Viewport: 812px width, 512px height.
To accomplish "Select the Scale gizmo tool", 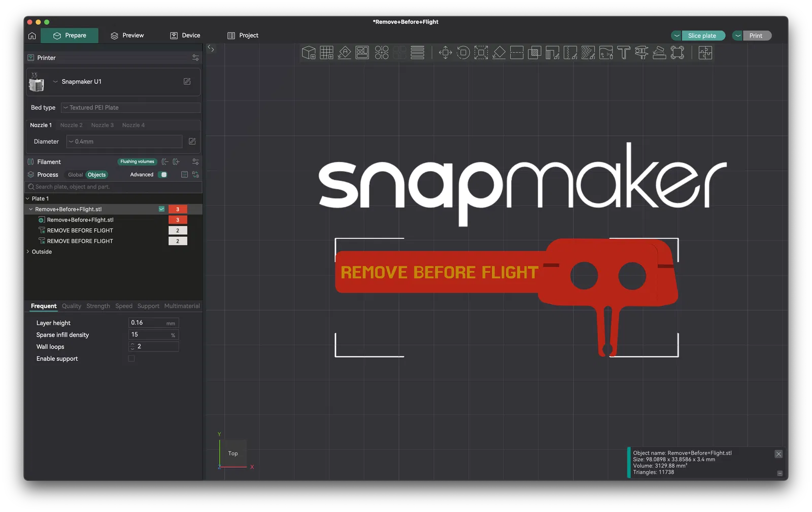I will 481,53.
